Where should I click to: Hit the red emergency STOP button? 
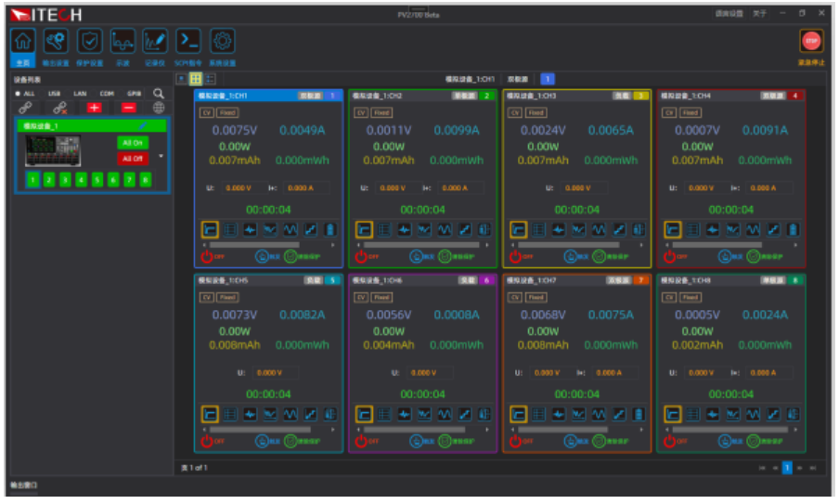point(811,41)
